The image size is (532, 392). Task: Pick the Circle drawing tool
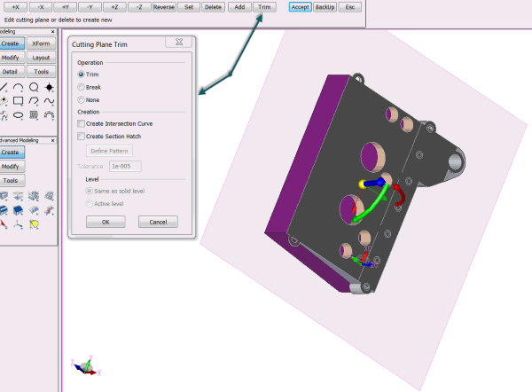click(x=34, y=87)
